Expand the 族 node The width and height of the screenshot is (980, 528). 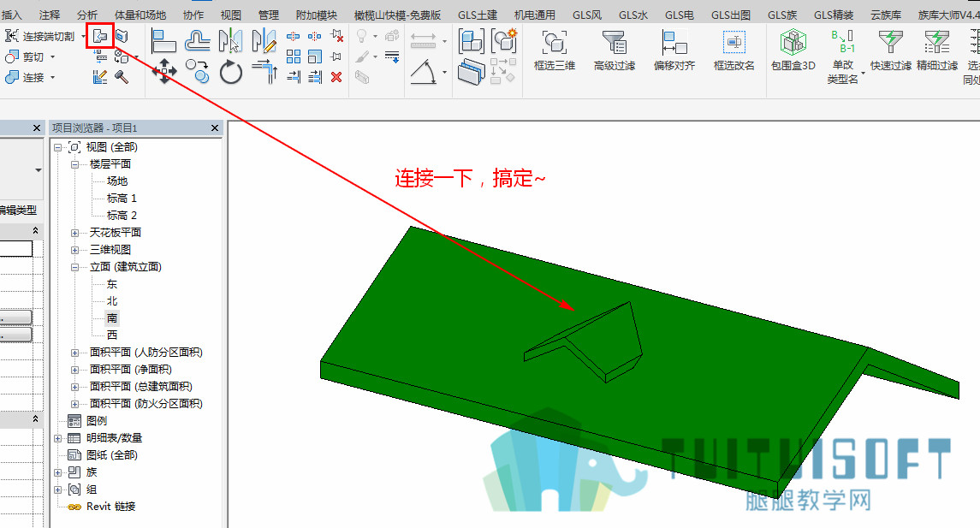point(58,473)
